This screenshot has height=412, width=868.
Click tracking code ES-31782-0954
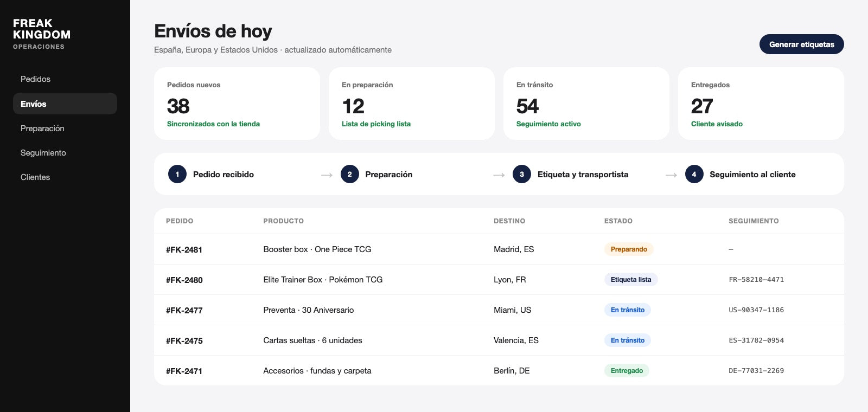coord(756,340)
